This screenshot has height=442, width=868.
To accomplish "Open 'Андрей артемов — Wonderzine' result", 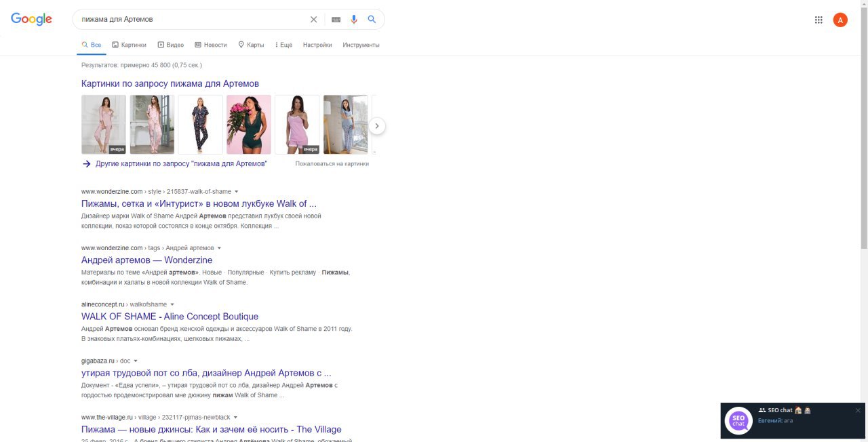I will point(146,260).
